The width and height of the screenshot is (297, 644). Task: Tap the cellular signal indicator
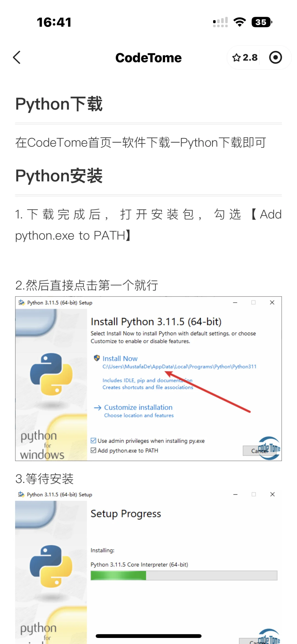[x=220, y=22]
